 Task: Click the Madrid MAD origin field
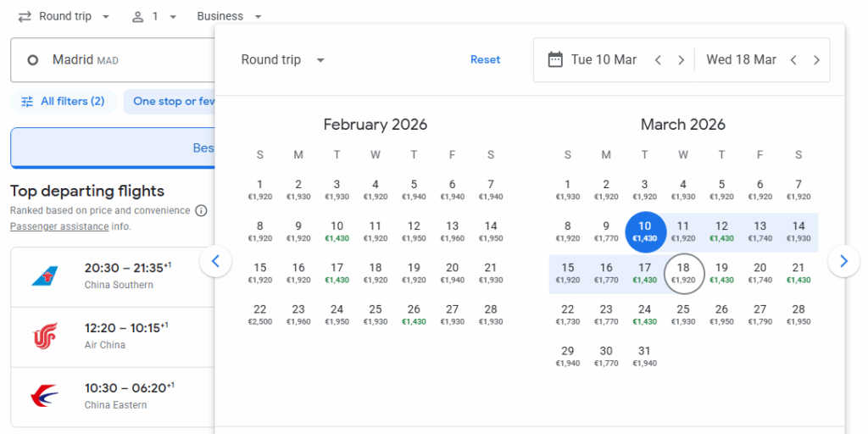(113, 60)
